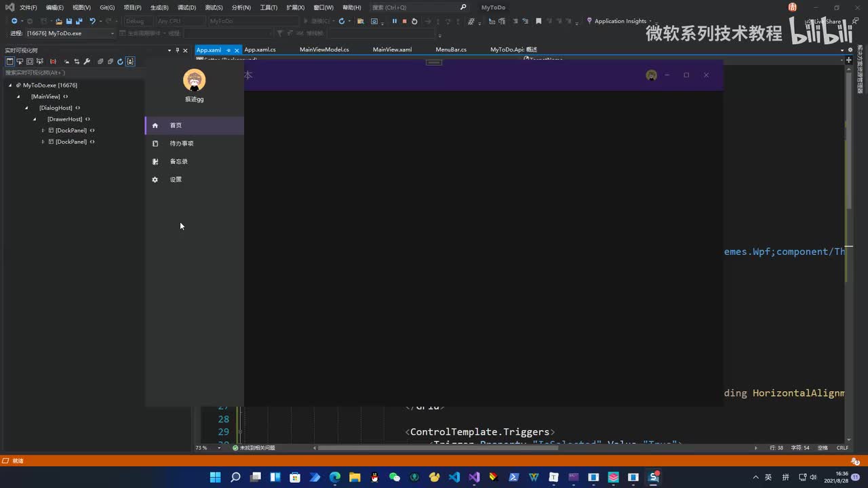Open the 实时可视化树 panel options dropdown
The height and width of the screenshot is (488, 868).
coord(170,50)
